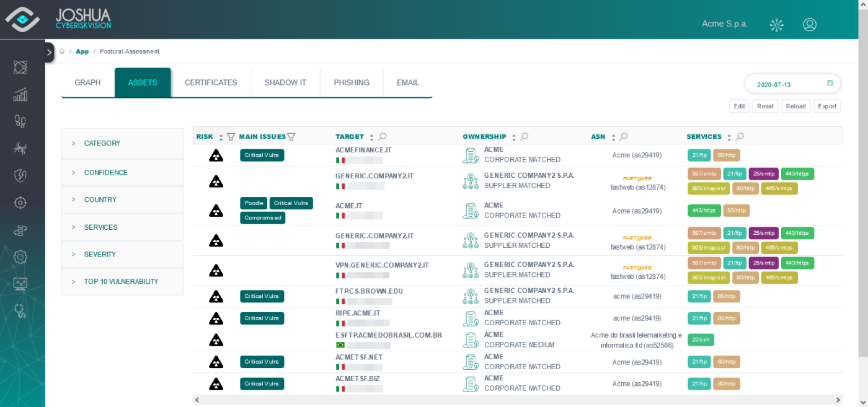
Task: Sort the table by RISK column arrows
Action: (x=221, y=137)
